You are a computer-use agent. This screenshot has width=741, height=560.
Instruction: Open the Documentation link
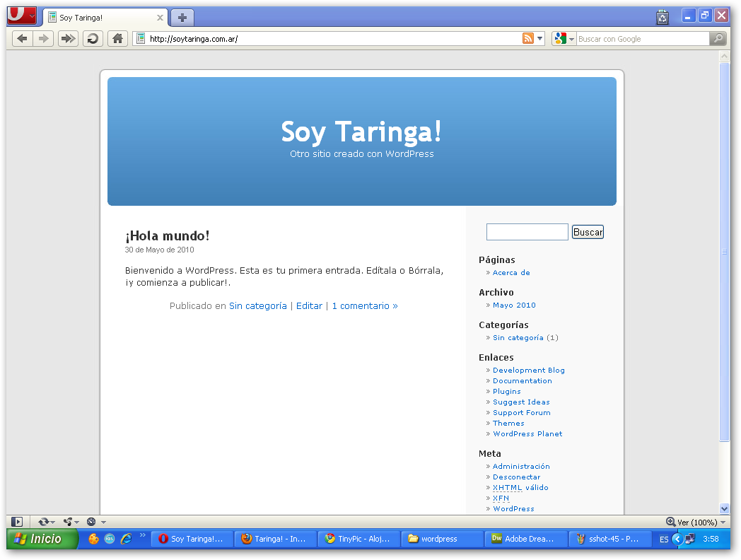pyautogui.click(x=523, y=381)
